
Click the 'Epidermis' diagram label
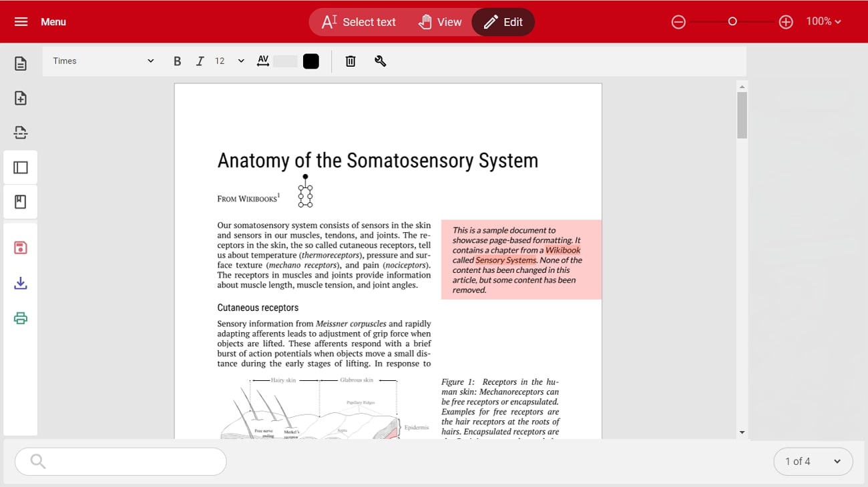pyautogui.click(x=417, y=428)
